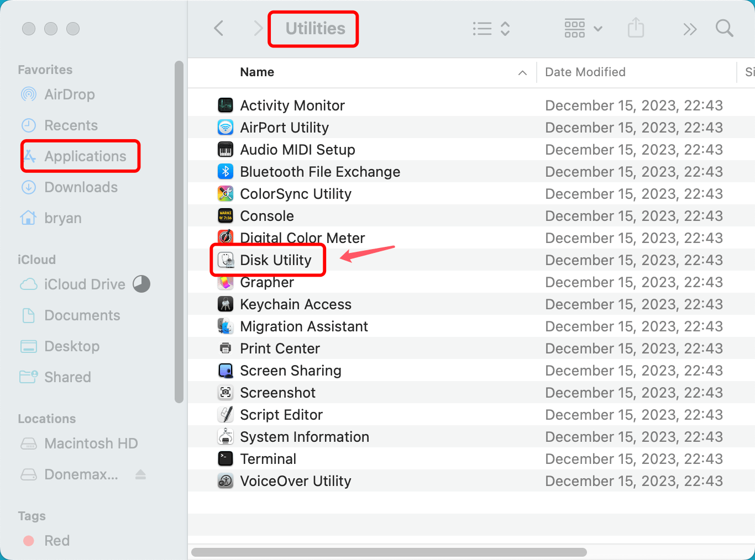Select ColorSync Utility
Viewport: 755px width, 560px height.
tap(296, 193)
